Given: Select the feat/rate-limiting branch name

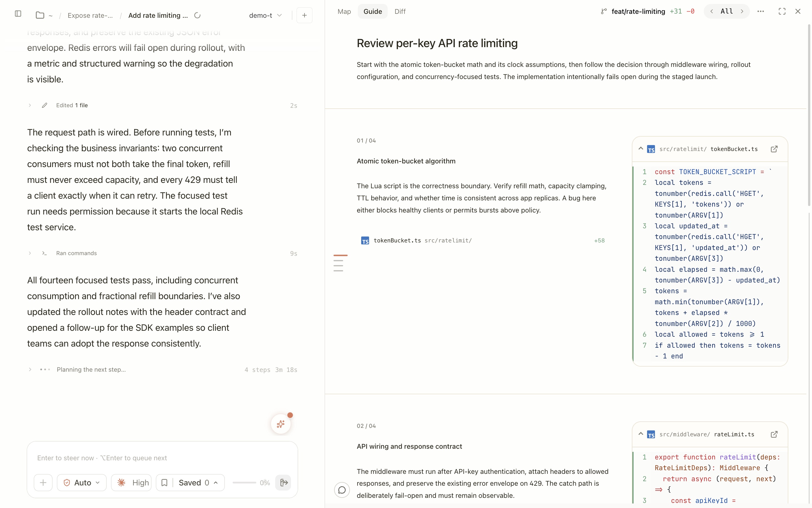Looking at the screenshot, I should coord(638,11).
